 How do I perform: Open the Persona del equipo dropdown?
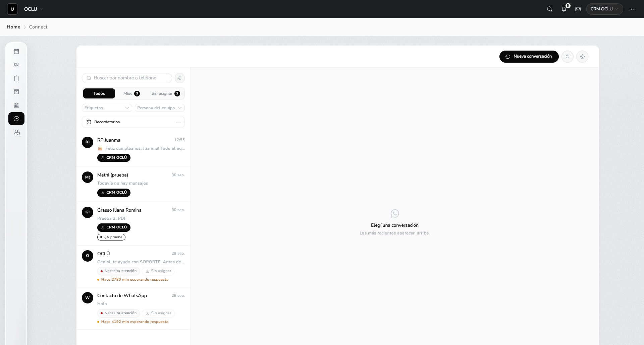160,108
